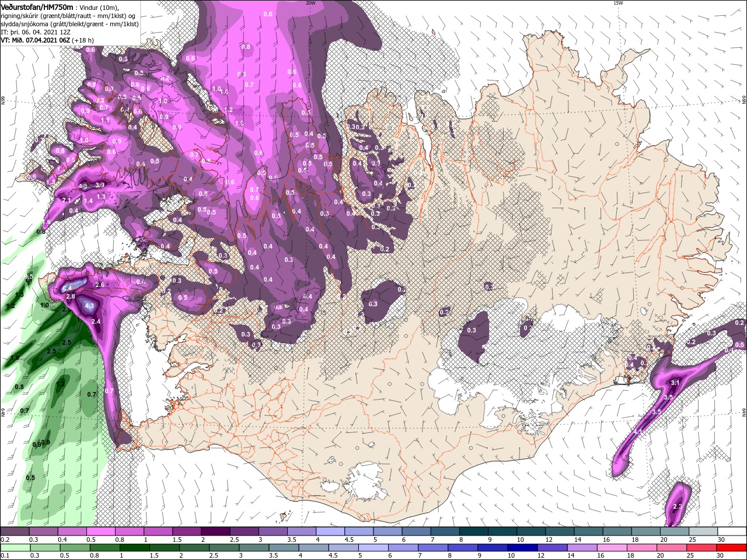Image resolution: width=747 pixels, height=560 pixels.
Task: Click the light violet 14 rain legend swatch
Action: click(x=582, y=548)
